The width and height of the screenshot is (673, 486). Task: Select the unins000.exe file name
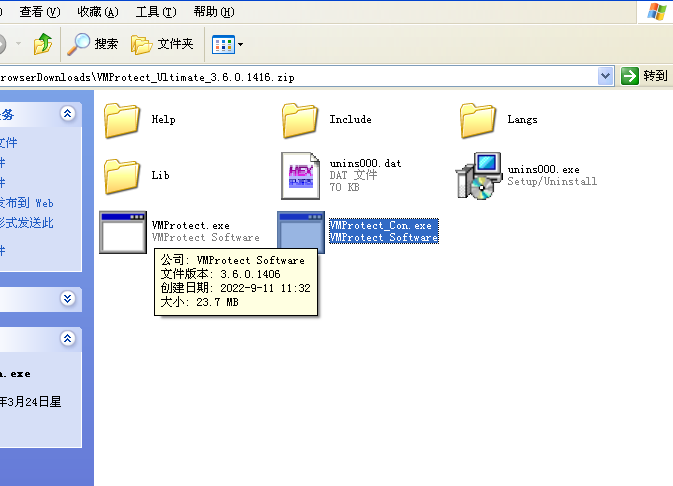coord(543,170)
